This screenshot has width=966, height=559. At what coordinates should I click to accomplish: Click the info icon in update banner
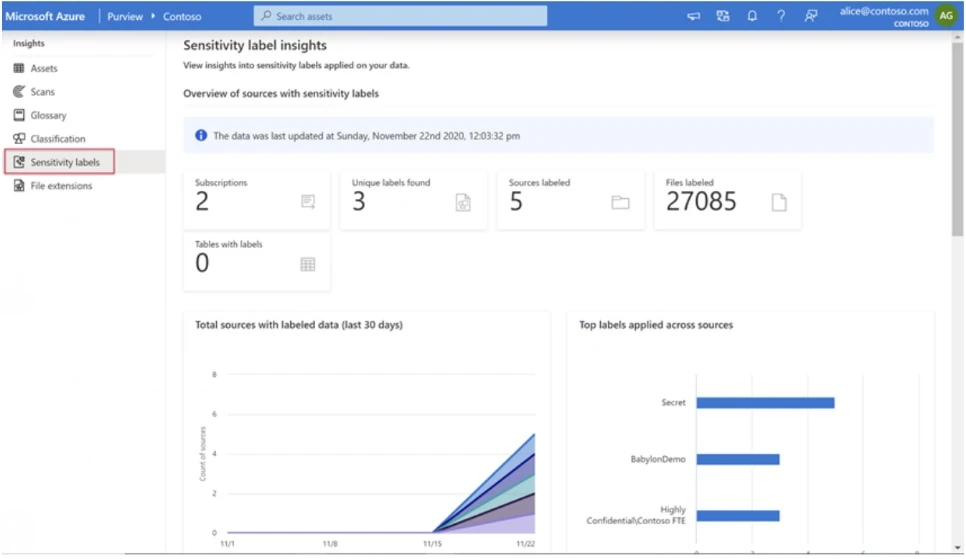click(201, 135)
